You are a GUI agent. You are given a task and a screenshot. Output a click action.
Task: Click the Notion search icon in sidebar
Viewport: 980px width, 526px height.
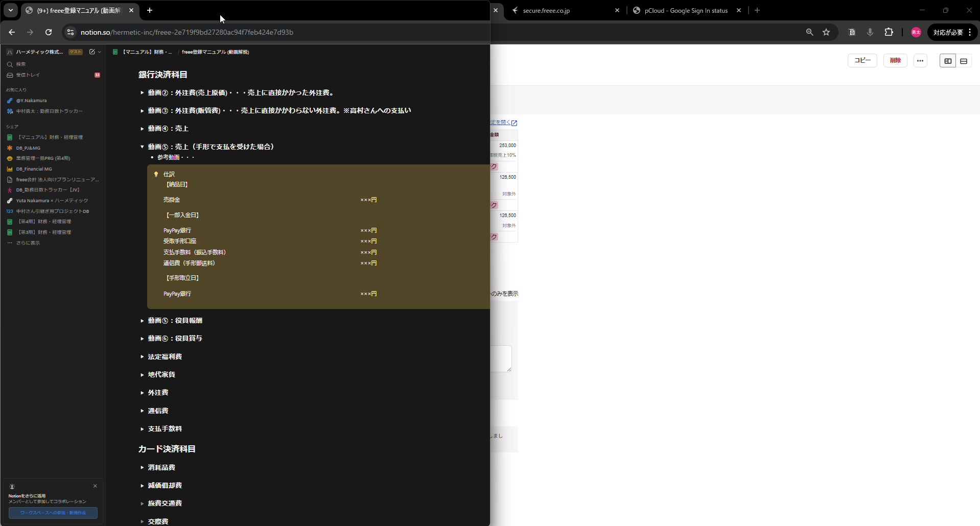[10, 64]
